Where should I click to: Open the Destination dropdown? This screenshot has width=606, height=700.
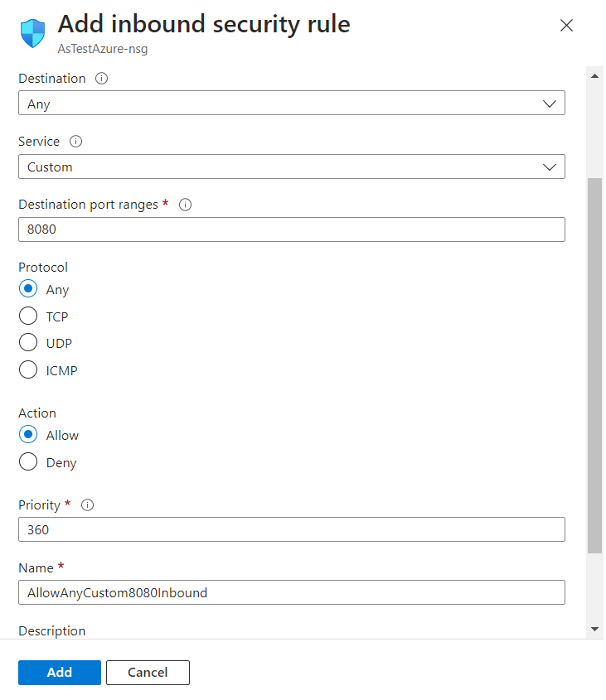click(291, 104)
